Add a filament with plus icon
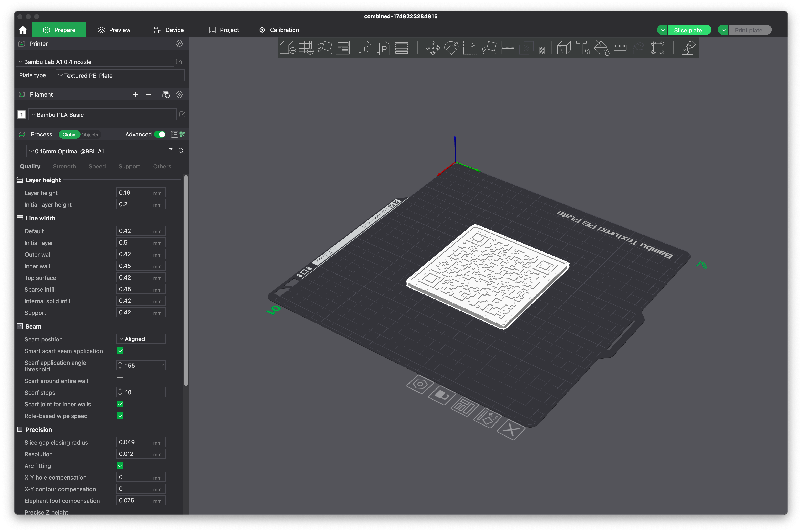The width and height of the screenshot is (802, 532). [135, 95]
